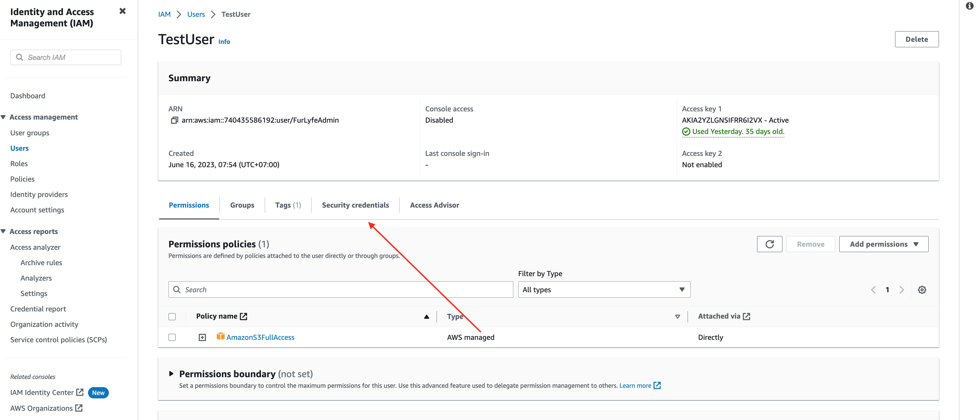The height and width of the screenshot is (420, 980).
Task: Click the policies Search input field
Action: (340, 290)
